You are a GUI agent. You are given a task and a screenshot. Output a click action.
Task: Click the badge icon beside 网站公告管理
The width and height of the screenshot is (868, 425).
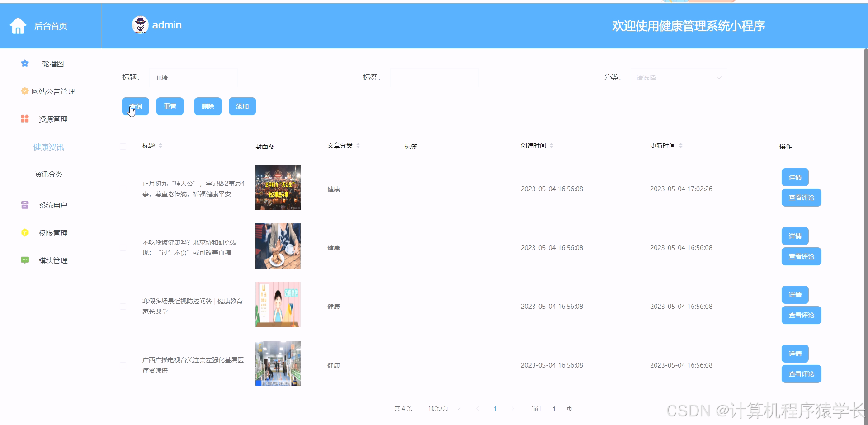25,91
